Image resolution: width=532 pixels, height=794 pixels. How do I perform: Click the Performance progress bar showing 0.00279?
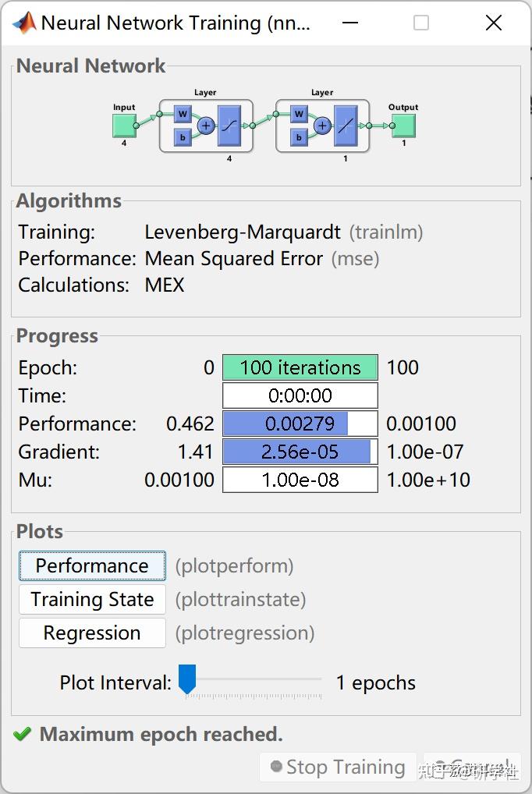point(300,424)
